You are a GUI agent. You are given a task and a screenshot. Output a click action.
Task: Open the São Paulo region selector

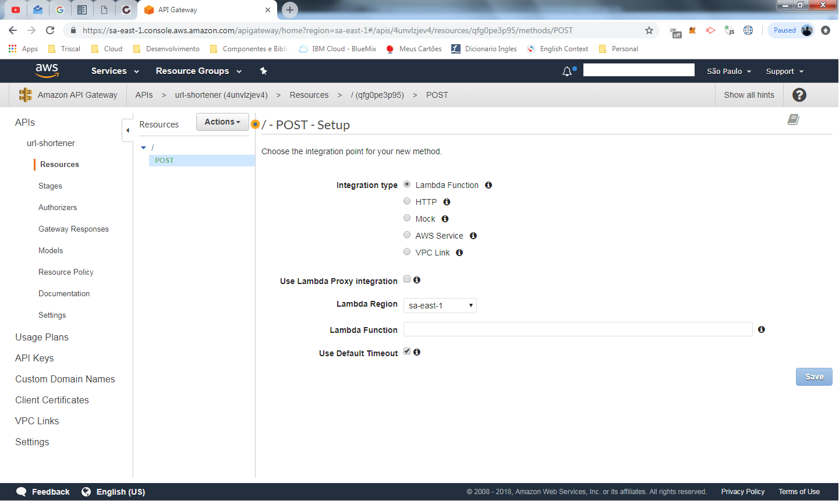pos(729,71)
